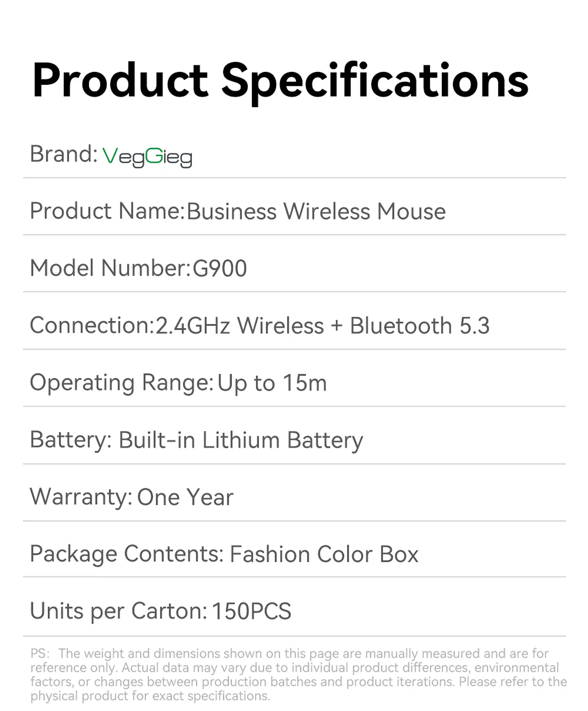Select the G900 model number value
588x711 pixels.
[x=220, y=269]
